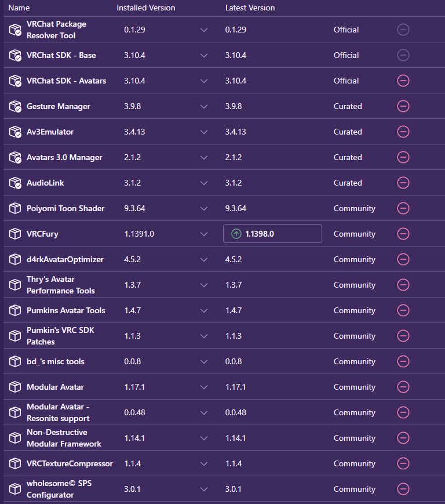Remove the Gesture Manager package

tap(403, 106)
